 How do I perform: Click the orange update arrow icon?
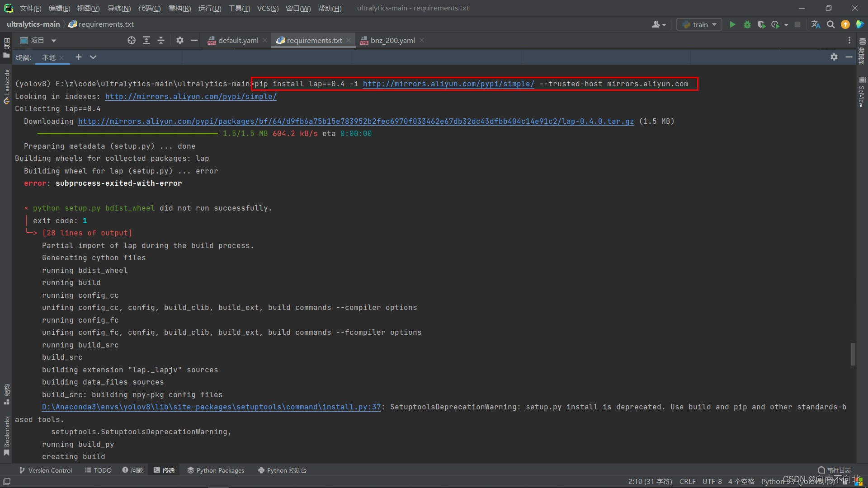845,24
